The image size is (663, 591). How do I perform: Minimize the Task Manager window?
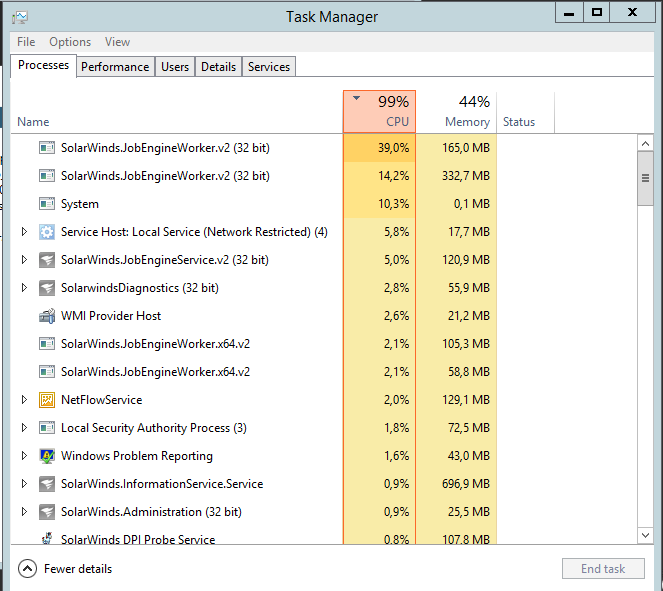coord(569,12)
